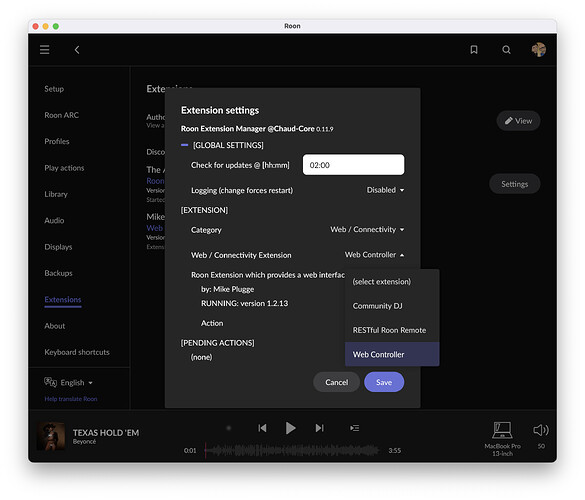The image size is (585, 500).
Task: Open the Category Web / Connectivity dropdown
Action: tap(367, 229)
